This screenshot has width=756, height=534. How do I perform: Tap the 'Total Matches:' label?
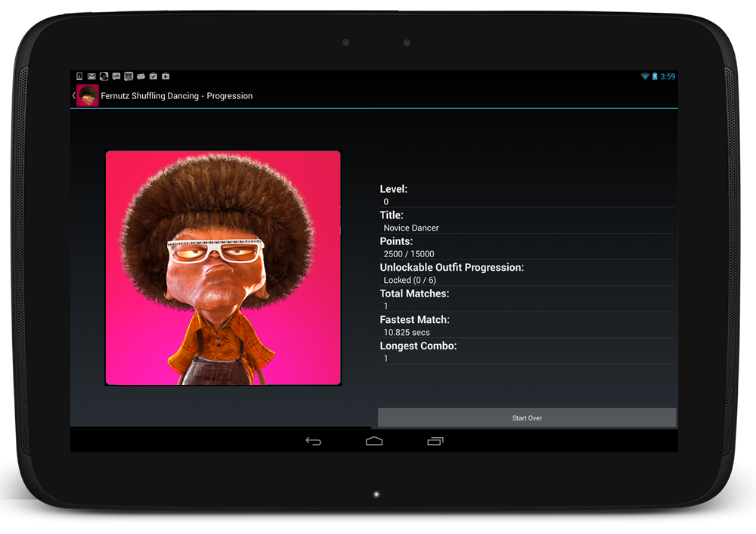(414, 293)
